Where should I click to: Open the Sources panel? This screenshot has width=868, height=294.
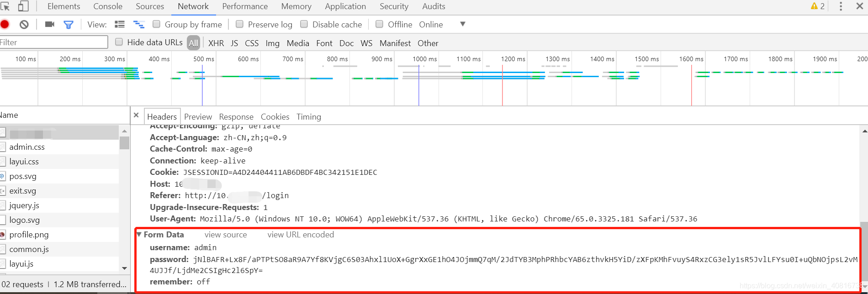tap(150, 6)
